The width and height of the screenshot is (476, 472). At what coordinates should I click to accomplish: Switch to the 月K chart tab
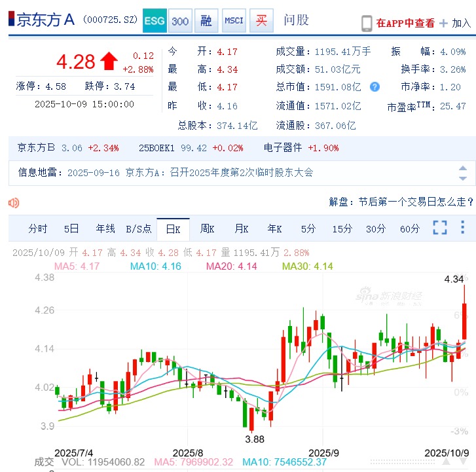[242, 228]
